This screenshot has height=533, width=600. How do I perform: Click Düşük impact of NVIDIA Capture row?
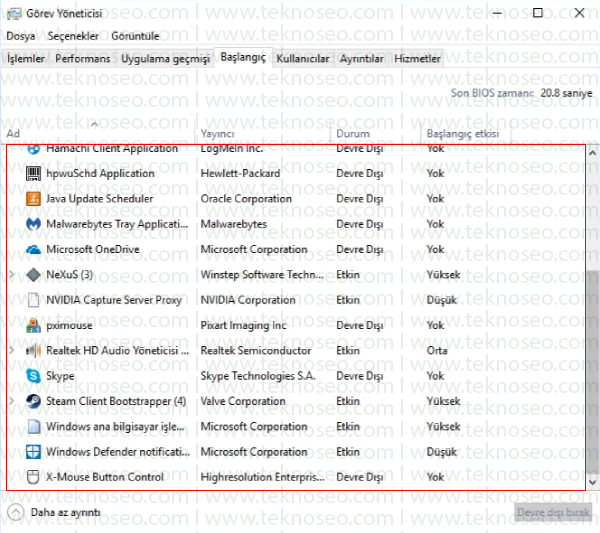pos(442,300)
